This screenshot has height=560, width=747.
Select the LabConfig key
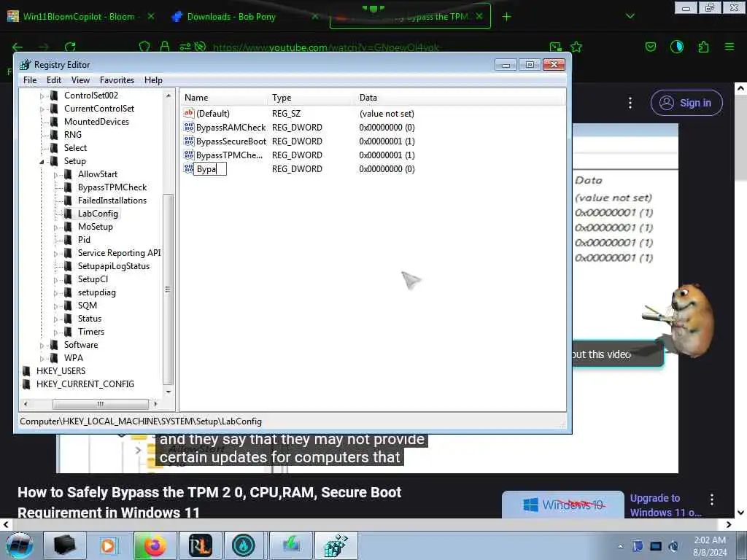click(98, 214)
